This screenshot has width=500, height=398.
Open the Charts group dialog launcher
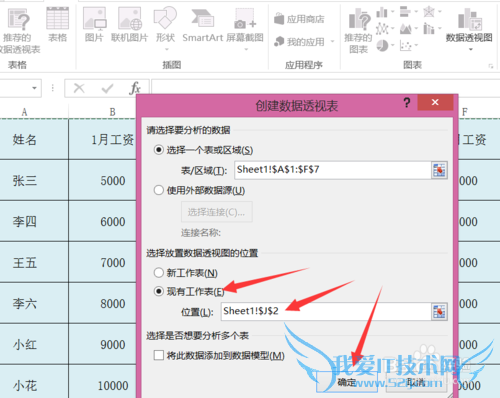[491, 66]
